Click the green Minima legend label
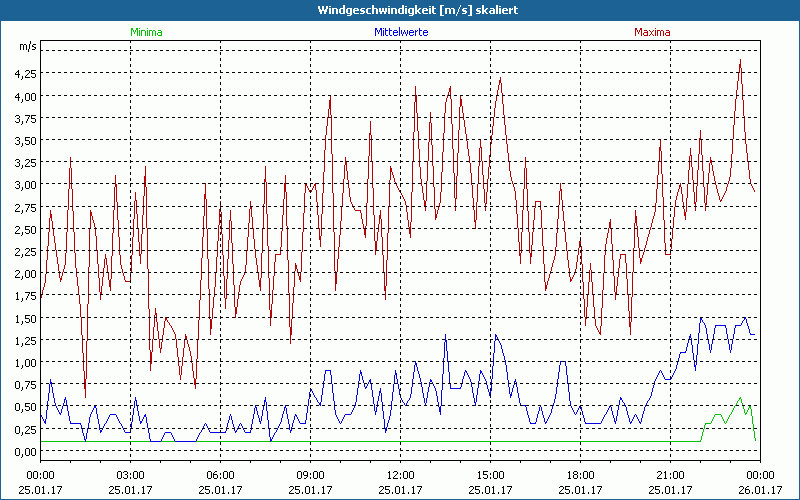800x500 pixels. [x=145, y=32]
